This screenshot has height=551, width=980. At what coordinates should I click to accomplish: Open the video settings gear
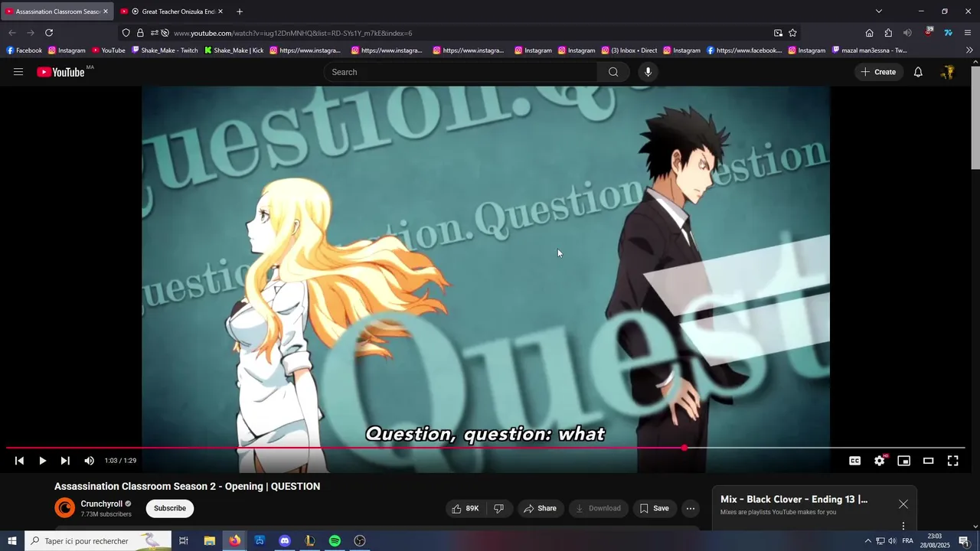879,461
